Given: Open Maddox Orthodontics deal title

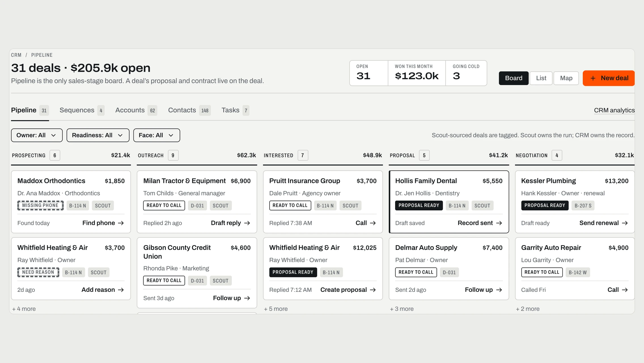Looking at the screenshot, I should [51, 181].
